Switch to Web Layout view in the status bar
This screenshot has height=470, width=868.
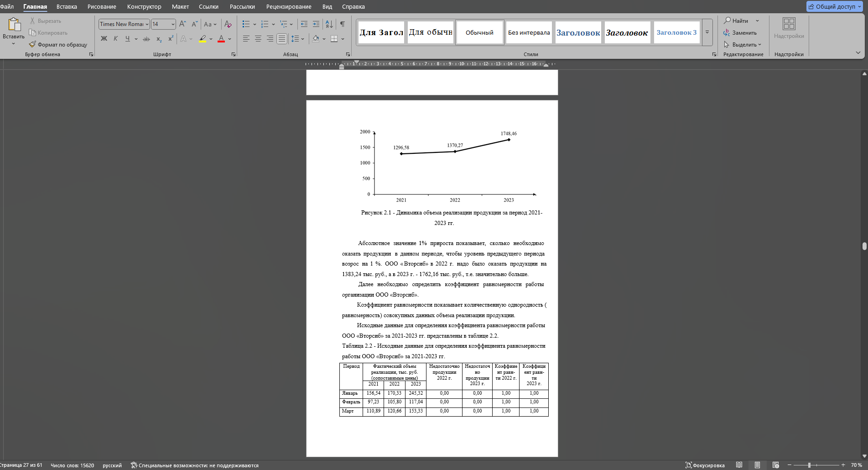tap(775, 465)
